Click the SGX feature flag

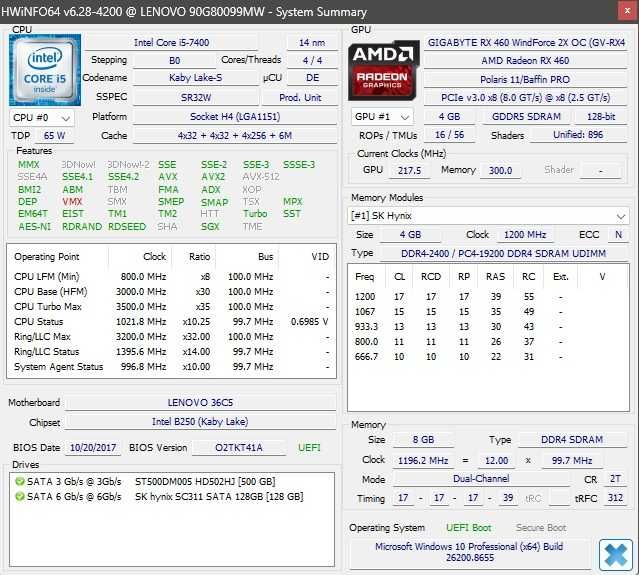pos(210,227)
